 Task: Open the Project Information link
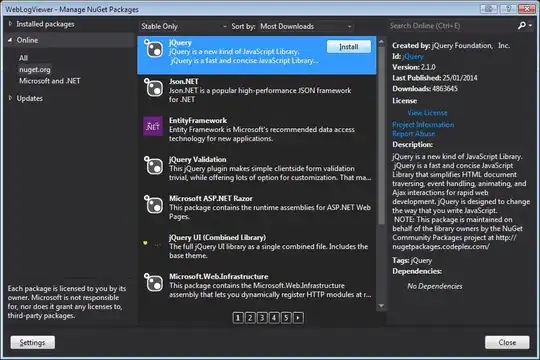pos(423,124)
